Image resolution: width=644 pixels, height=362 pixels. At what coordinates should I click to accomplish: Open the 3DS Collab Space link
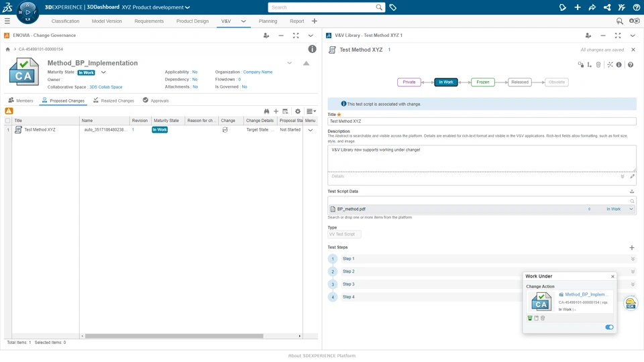[106, 87]
